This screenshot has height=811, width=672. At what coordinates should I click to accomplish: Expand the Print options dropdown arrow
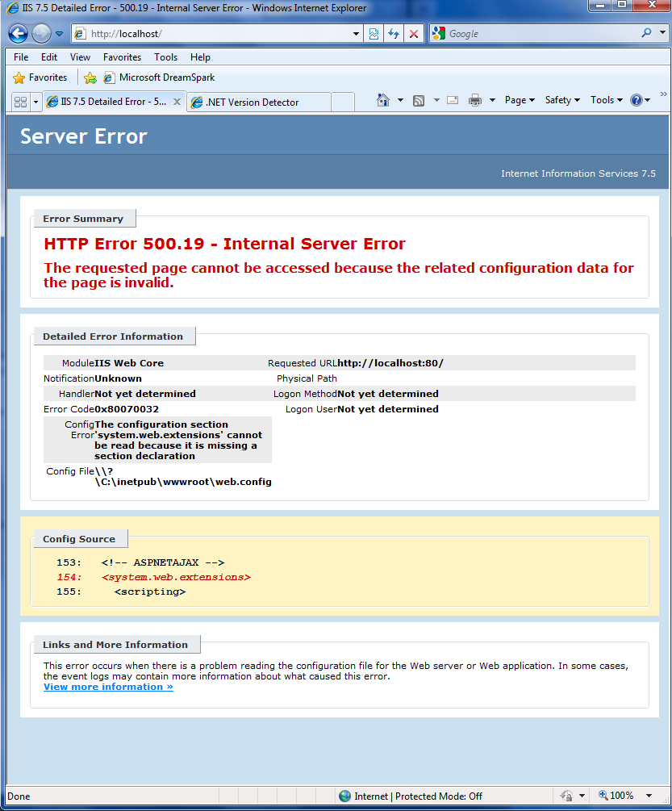(493, 100)
